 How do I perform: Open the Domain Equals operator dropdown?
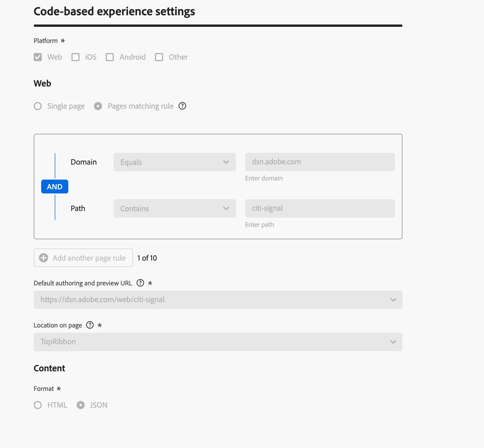(175, 162)
